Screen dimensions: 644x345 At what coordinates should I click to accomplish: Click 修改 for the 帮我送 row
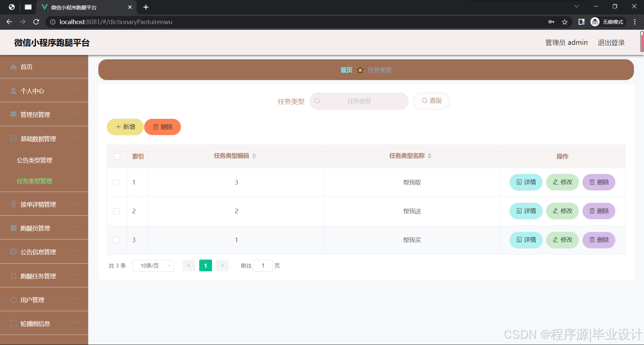[562, 211]
